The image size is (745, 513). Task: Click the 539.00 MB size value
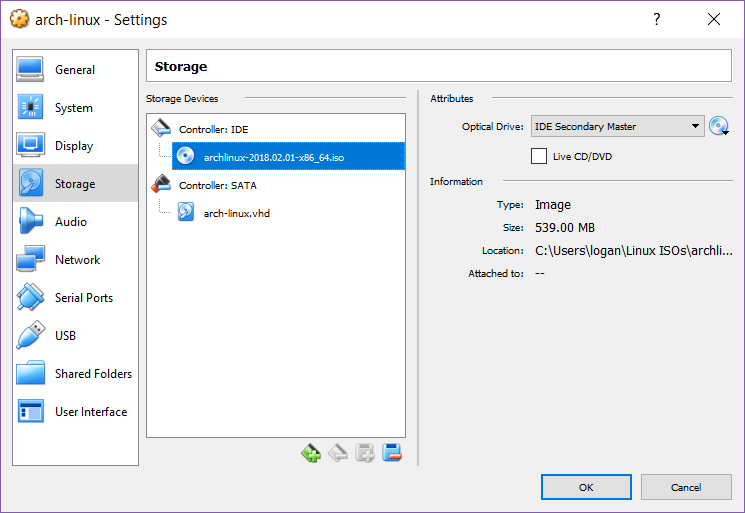[565, 228]
